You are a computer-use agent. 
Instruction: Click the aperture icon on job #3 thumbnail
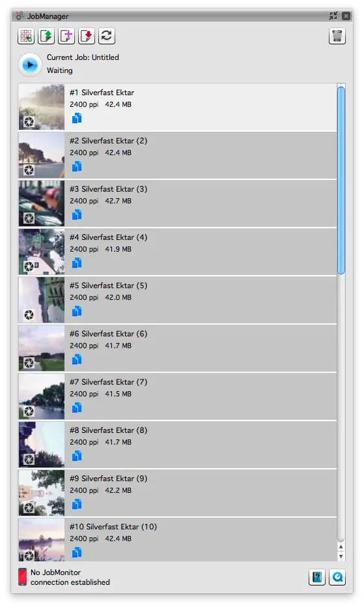coord(29,218)
